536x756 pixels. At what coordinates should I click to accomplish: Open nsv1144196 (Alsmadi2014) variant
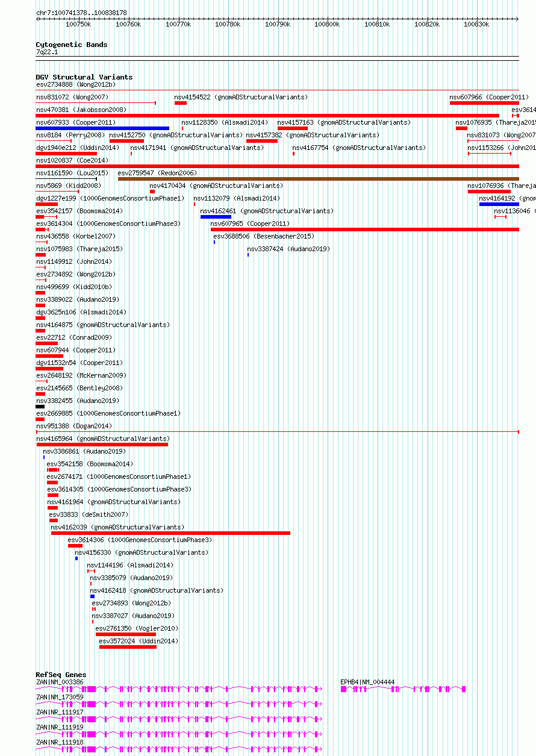[x=131, y=566]
